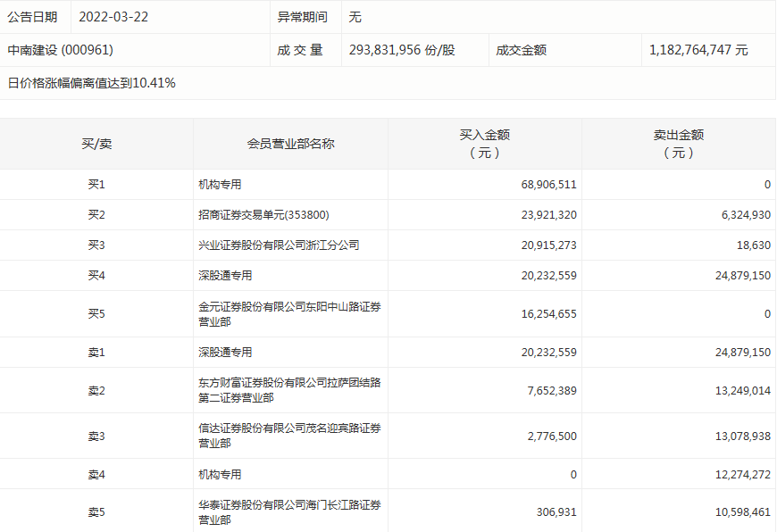The height and width of the screenshot is (532, 777).
Task: Click turnover amount 1,182,764,747 元
Action: click(698, 50)
